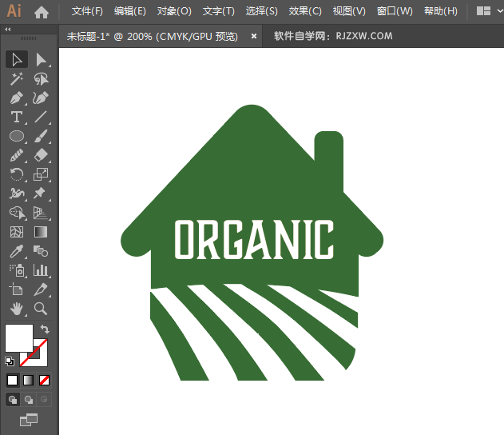Set paint to None mode

click(x=45, y=380)
